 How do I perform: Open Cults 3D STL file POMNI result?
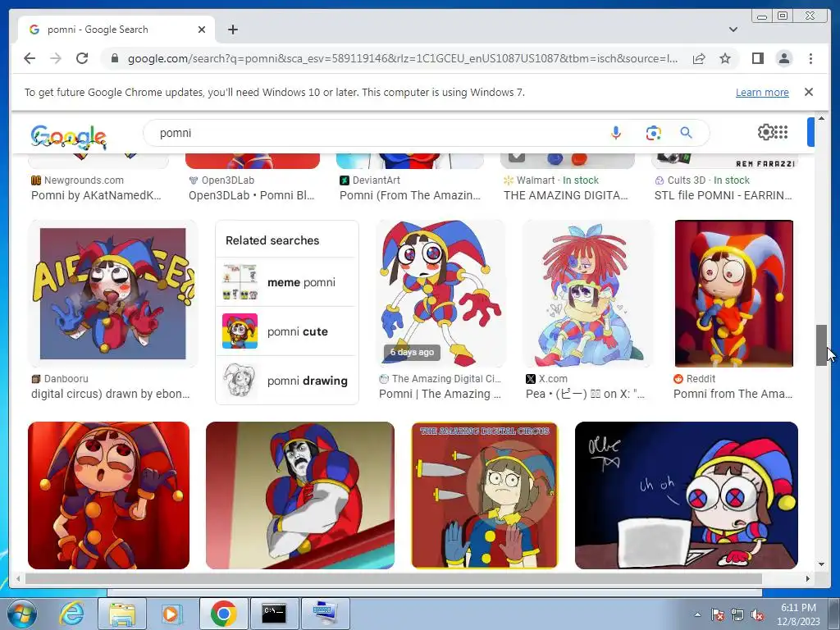[723, 195]
